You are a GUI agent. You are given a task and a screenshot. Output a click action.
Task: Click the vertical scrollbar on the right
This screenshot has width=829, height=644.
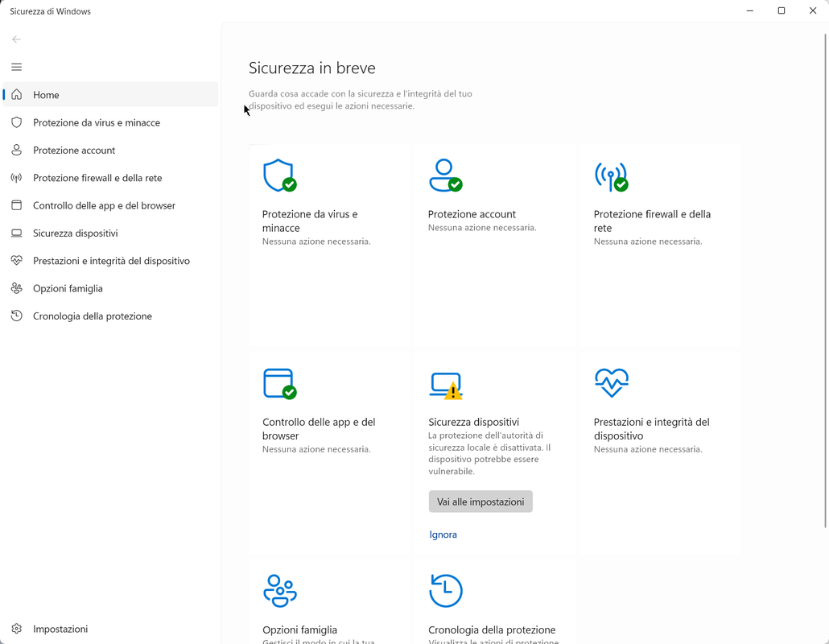point(825,280)
